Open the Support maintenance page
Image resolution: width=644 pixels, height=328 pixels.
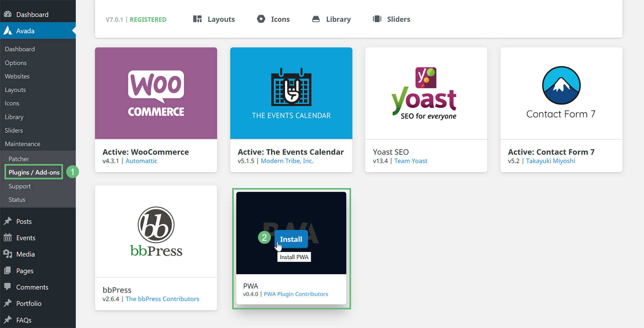19,186
